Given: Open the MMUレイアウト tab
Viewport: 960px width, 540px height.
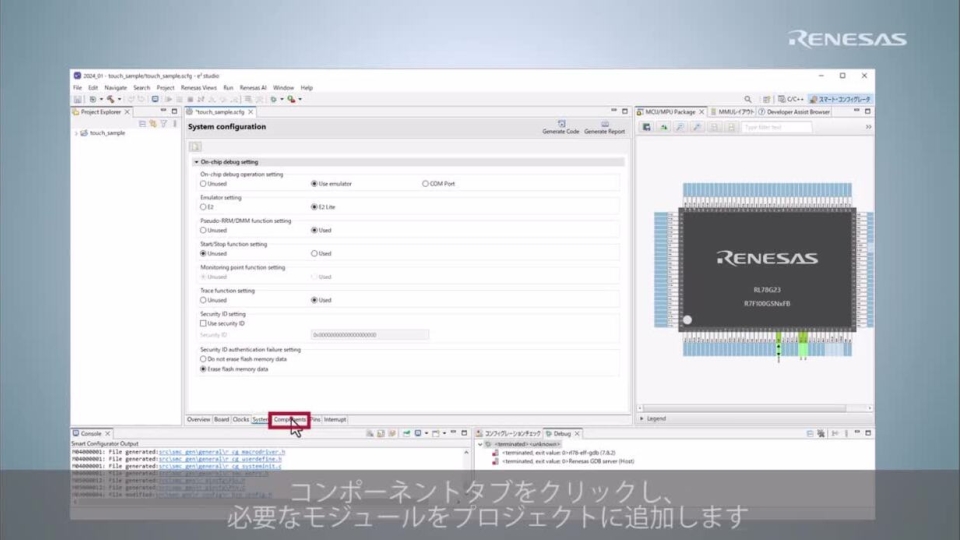Looking at the screenshot, I should pyautogui.click(x=732, y=112).
